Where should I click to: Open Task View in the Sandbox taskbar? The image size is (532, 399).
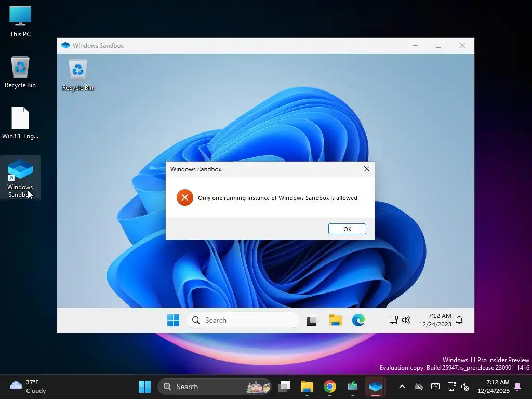tap(312, 320)
